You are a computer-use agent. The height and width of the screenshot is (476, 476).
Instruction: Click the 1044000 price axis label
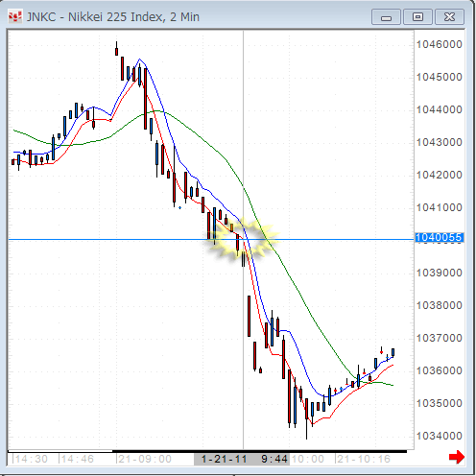[439, 109]
